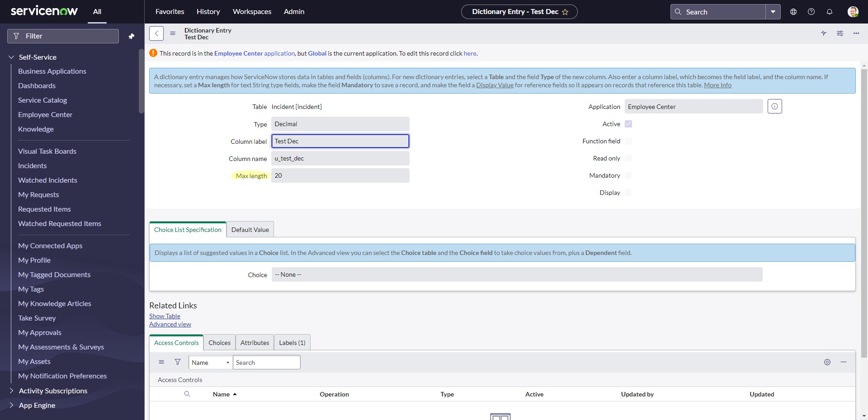Image resolution: width=868 pixels, height=420 pixels.
Task: Switch to the Default Value tab
Action: [250, 230]
